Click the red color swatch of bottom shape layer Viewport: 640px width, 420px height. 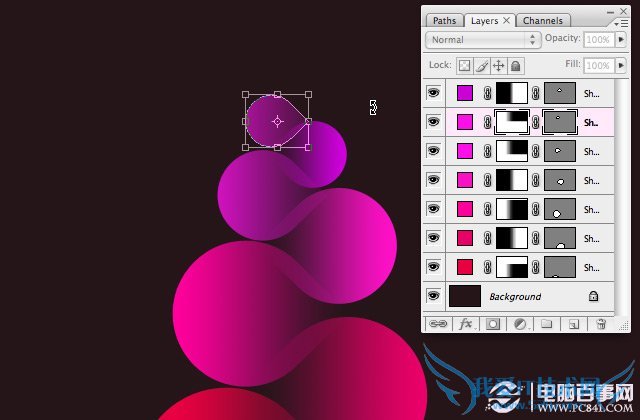[x=465, y=267]
